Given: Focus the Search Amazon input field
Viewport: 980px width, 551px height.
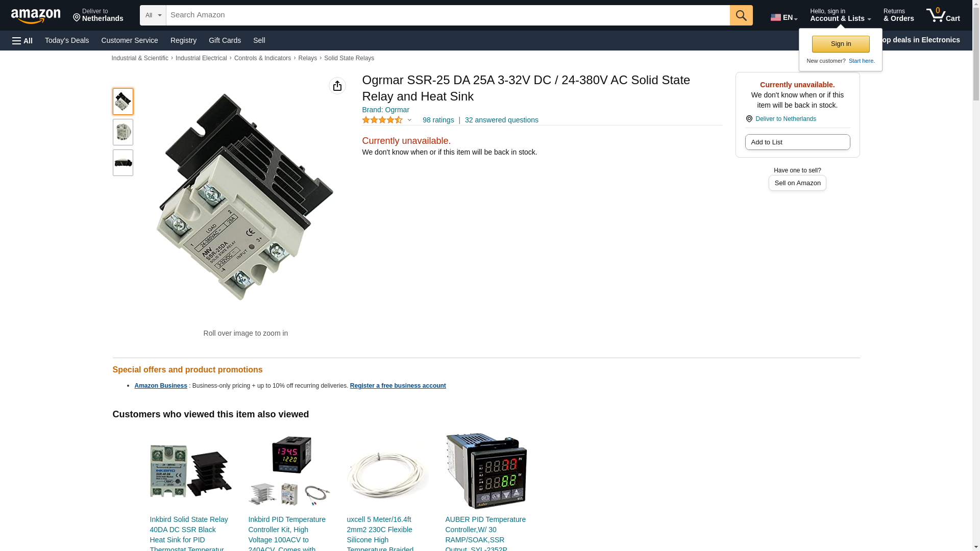Looking at the screenshot, I should (x=448, y=15).
